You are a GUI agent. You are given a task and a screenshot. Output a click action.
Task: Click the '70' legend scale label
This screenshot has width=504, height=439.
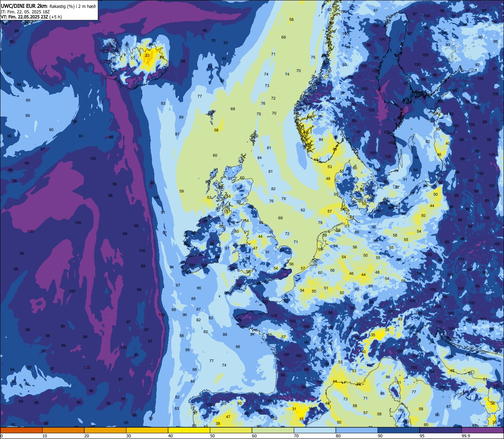pos(296,436)
